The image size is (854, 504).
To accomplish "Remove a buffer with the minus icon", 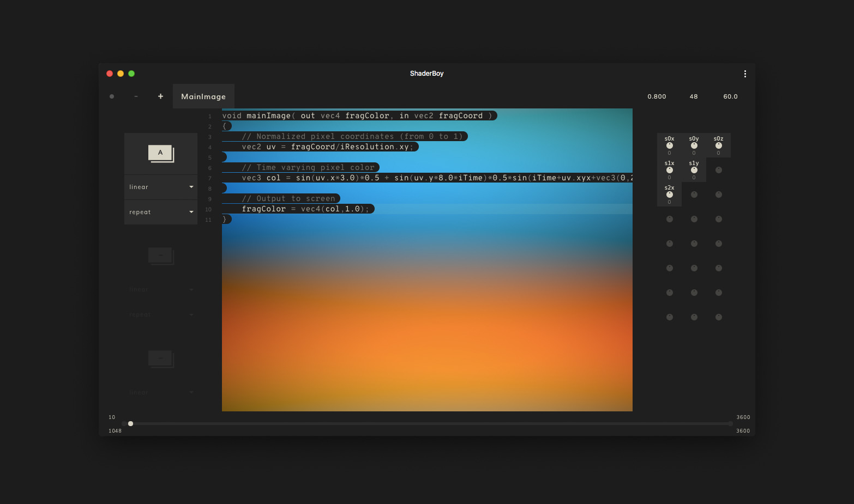I will click(136, 96).
